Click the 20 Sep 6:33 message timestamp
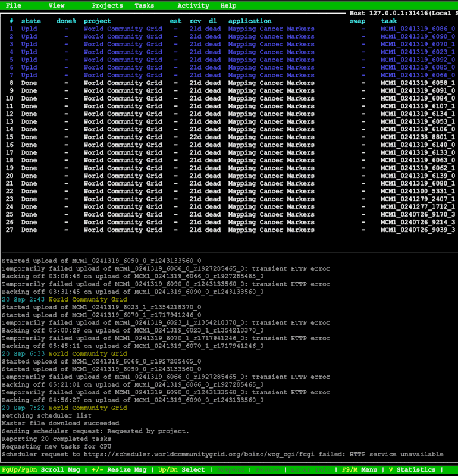This screenshot has height=476, width=458. pos(23,353)
